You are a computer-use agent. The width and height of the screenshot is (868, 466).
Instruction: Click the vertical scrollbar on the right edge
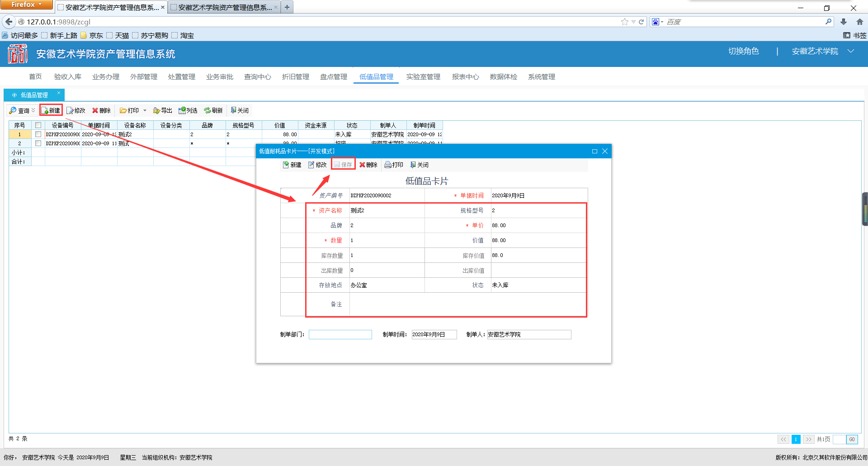point(865,209)
